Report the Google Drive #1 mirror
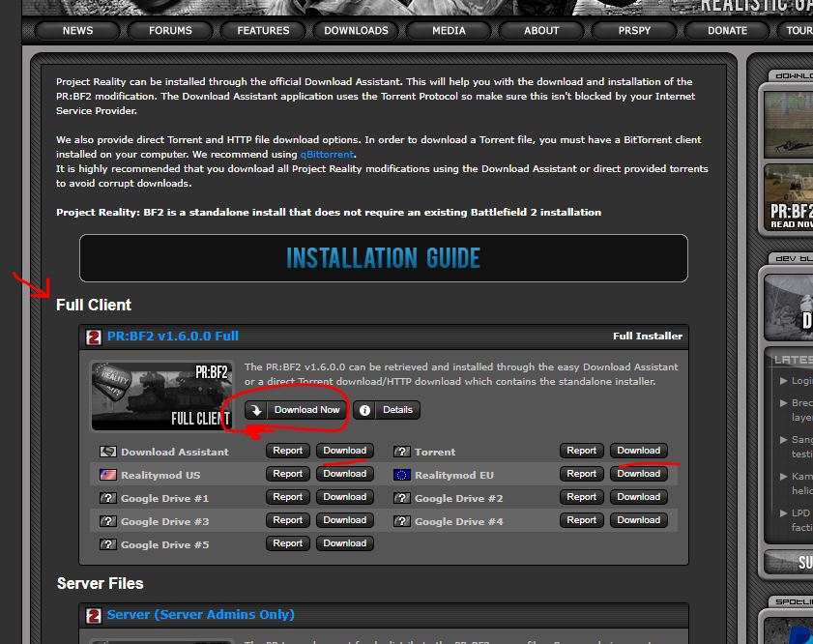Viewport: 813px width, 644px height. (288, 497)
